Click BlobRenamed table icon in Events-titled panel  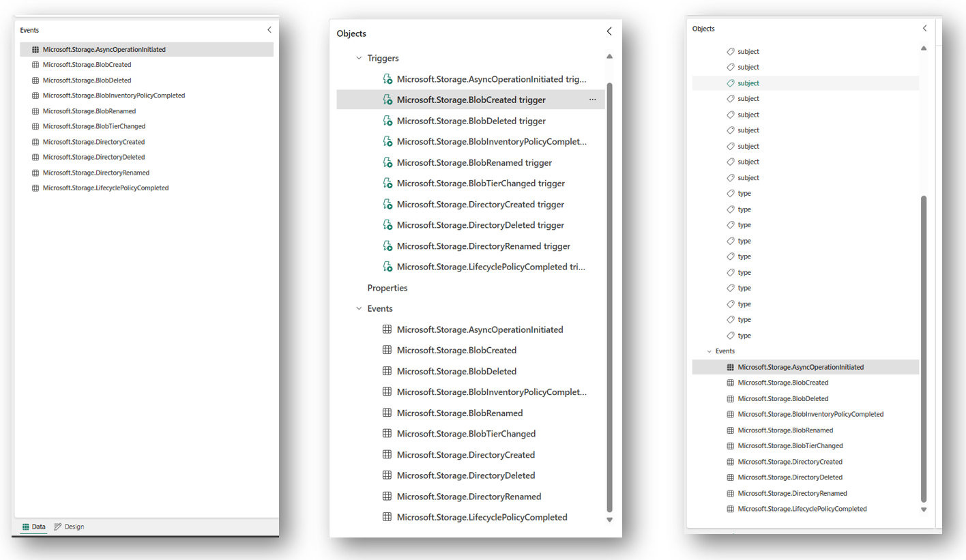pos(35,111)
